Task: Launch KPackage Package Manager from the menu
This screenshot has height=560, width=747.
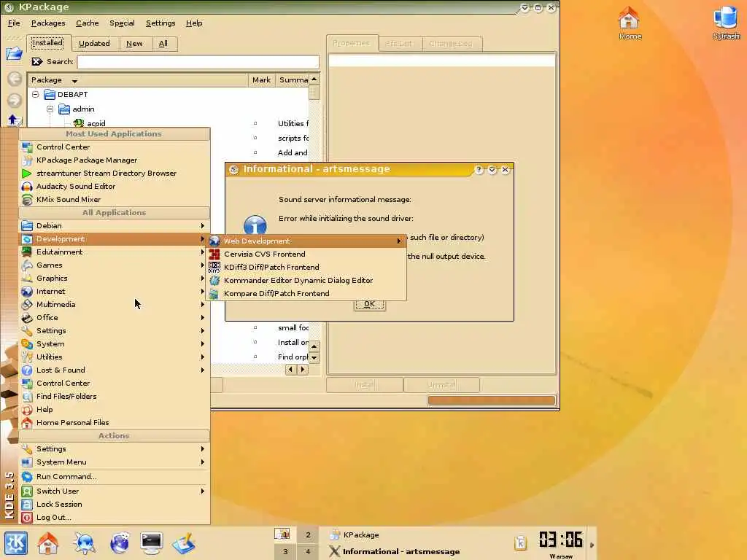Action: [115, 160]
